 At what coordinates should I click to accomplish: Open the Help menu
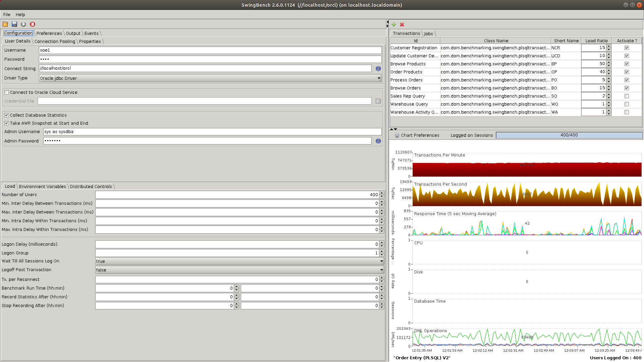point(20,14)
